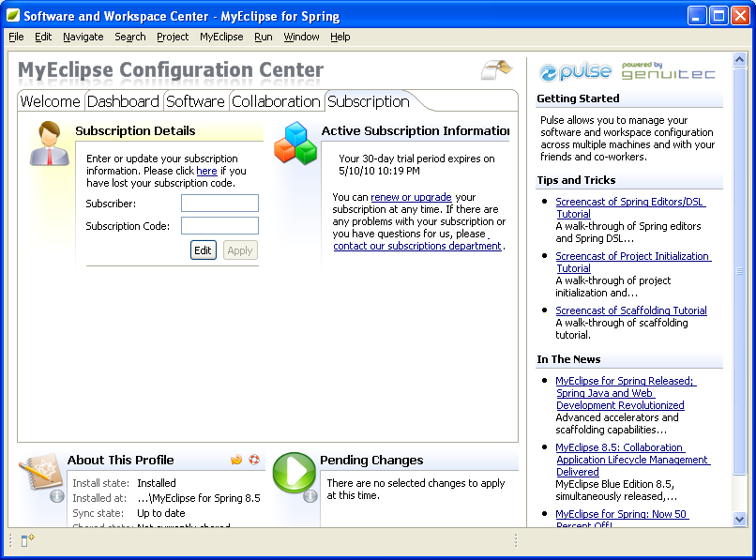Click the sidebar vertical scrollbar thumb
This screenshot has width=756, height=560.
pos(739,271)
